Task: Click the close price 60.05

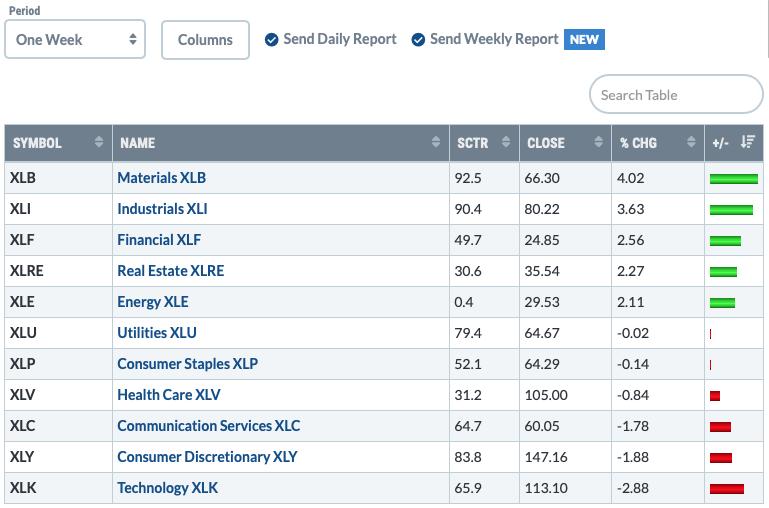Action: pyautogui.click(x=542, y=426)
